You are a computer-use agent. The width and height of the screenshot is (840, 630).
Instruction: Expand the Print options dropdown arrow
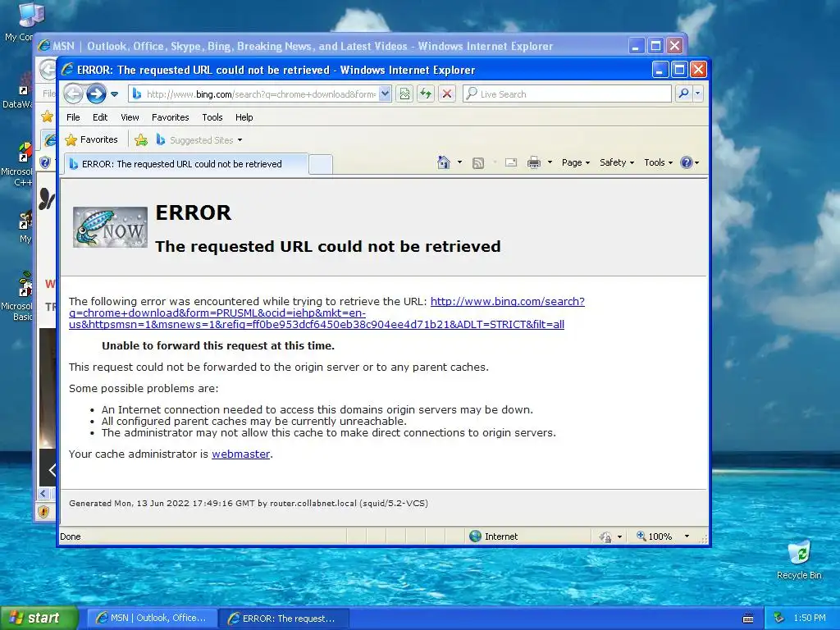coord(550,162)
